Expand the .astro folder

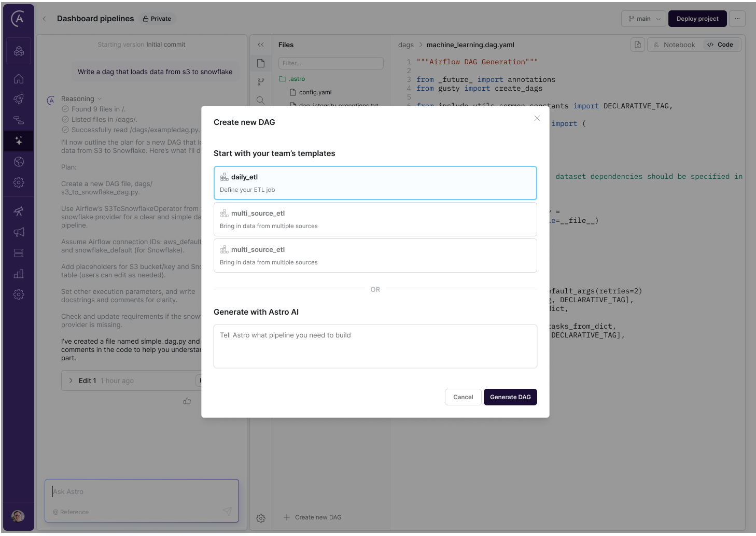(292, 79)
